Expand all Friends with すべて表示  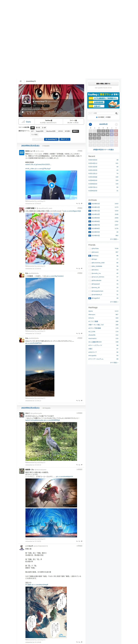pos(114,302)
